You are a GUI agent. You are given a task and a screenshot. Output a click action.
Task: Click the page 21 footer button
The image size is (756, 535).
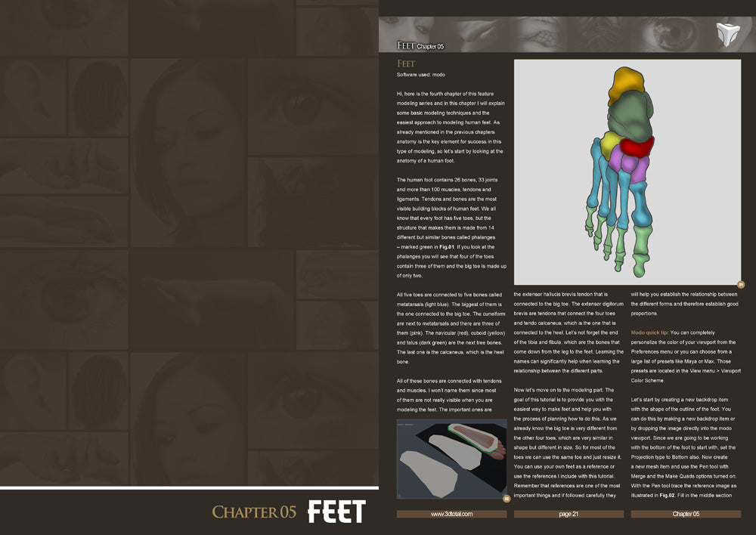tap(569, 513)
